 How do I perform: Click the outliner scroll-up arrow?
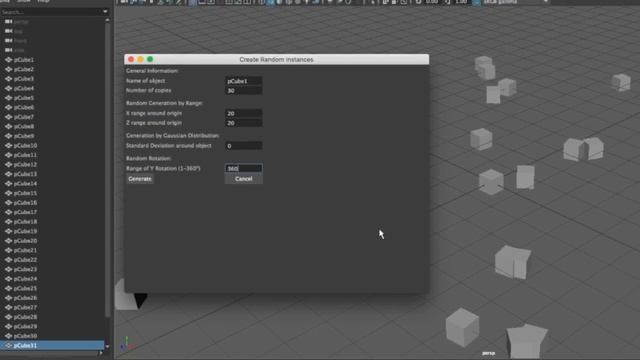(107, 20)
